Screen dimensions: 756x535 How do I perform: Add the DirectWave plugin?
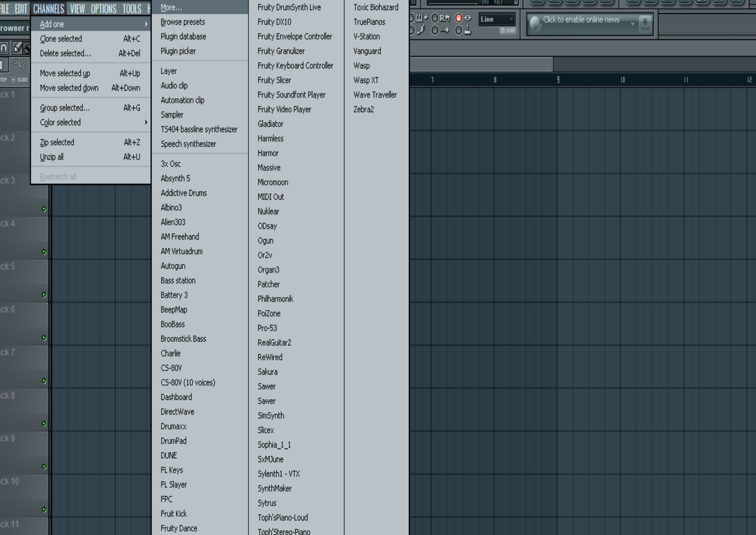(x=200, y=411)
